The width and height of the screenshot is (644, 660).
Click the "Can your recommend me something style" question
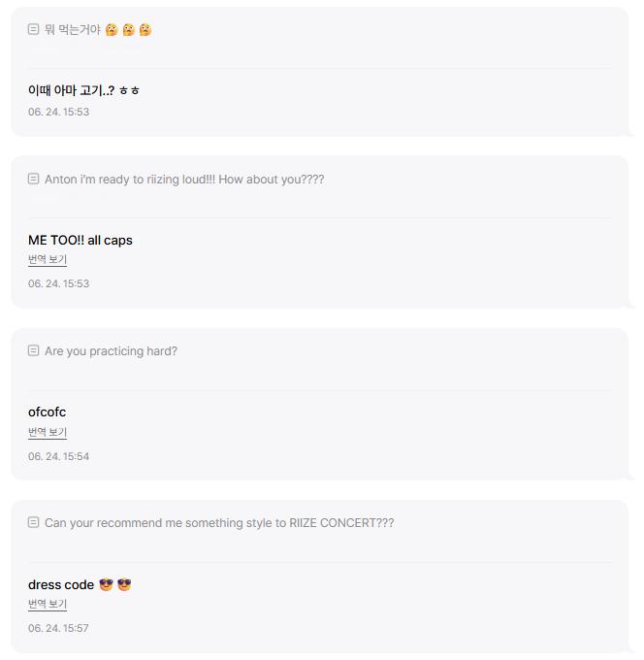[219, 523]
